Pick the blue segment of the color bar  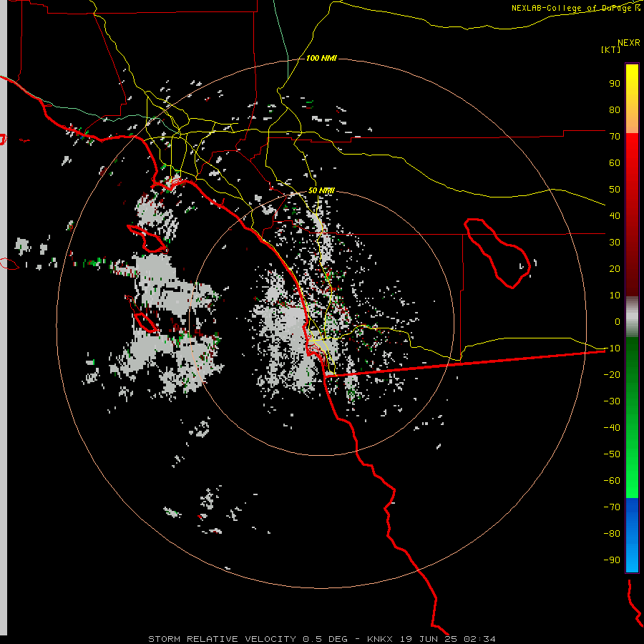click(x=632, y=535)
